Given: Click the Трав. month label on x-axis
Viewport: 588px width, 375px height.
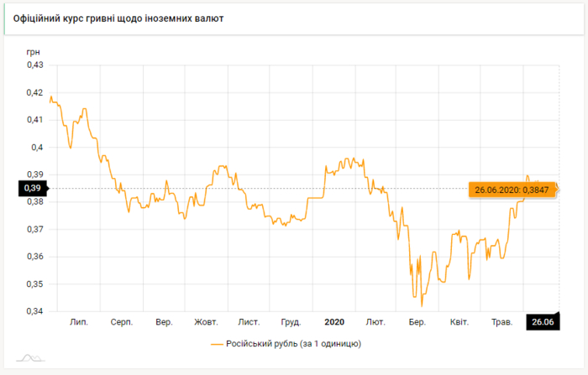Looking at the screenshot, I should pyautogui.click(x=501, y=322).
